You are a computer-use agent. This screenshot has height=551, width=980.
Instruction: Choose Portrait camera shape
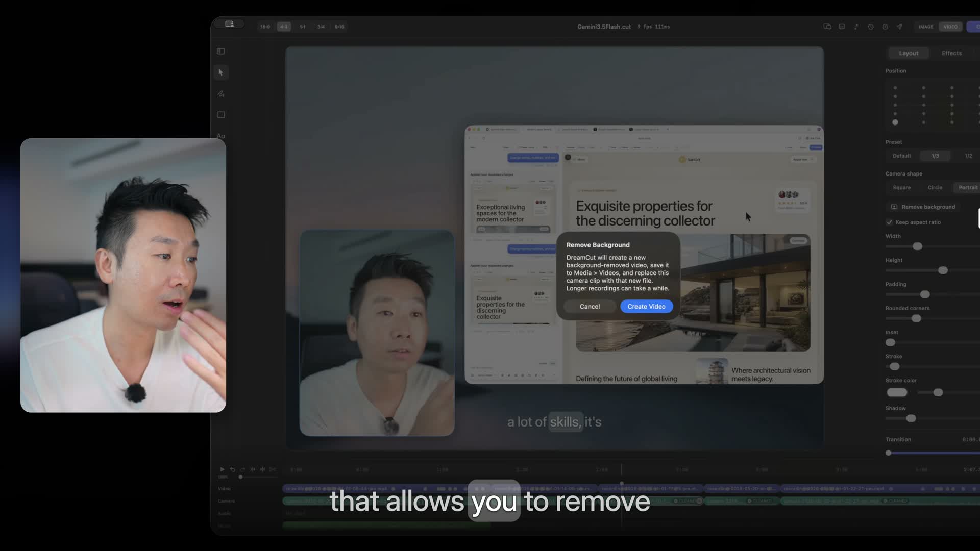[x=968, y=188]
